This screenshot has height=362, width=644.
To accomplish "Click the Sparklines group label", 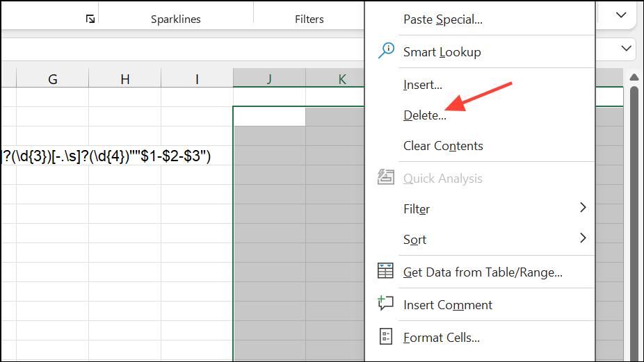I will (x=175, y=19).
